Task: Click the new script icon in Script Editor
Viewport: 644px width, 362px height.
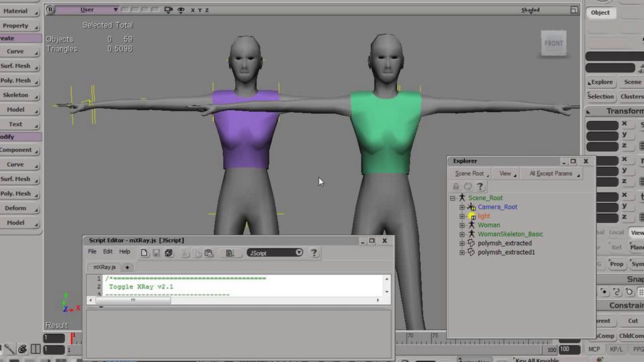Action: click(144, 253)
